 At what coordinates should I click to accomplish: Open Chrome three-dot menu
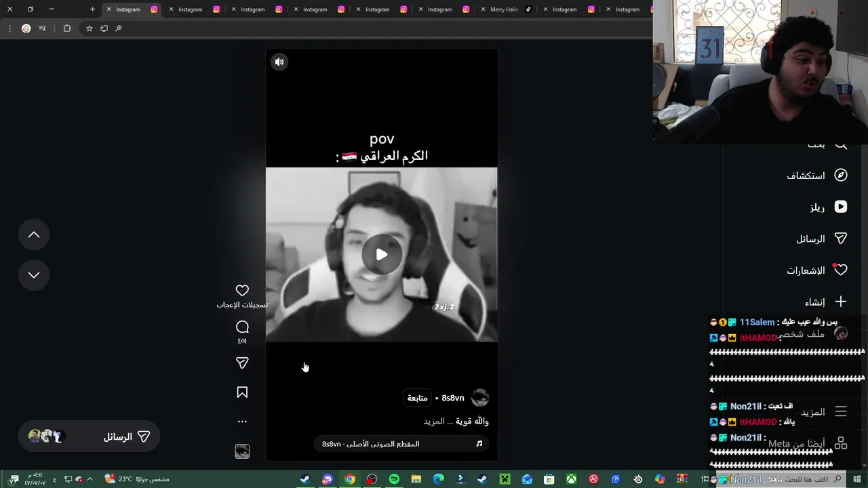[x=9, y=28]
